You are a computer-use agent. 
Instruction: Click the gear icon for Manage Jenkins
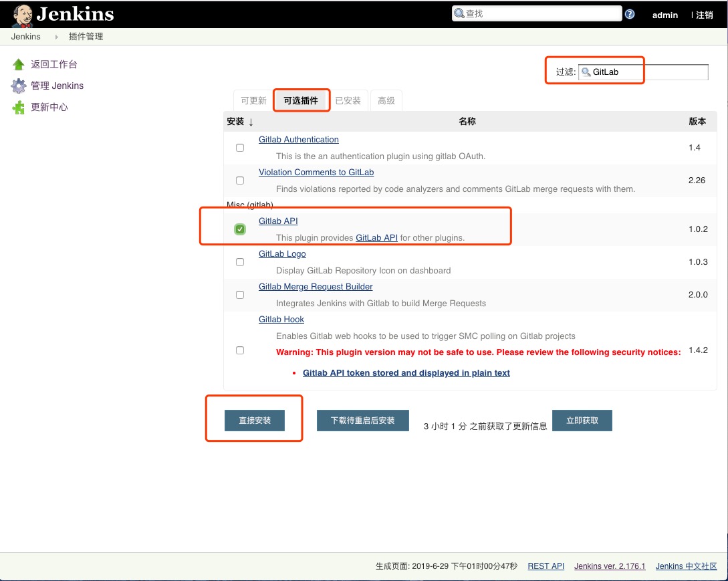coord(19,86)
